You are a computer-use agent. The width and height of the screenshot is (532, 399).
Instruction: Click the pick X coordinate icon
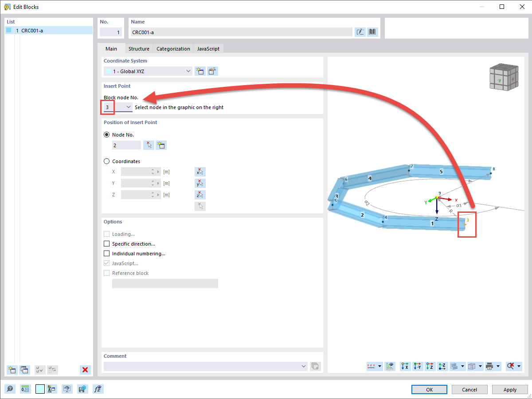click(x=200, y=172)
